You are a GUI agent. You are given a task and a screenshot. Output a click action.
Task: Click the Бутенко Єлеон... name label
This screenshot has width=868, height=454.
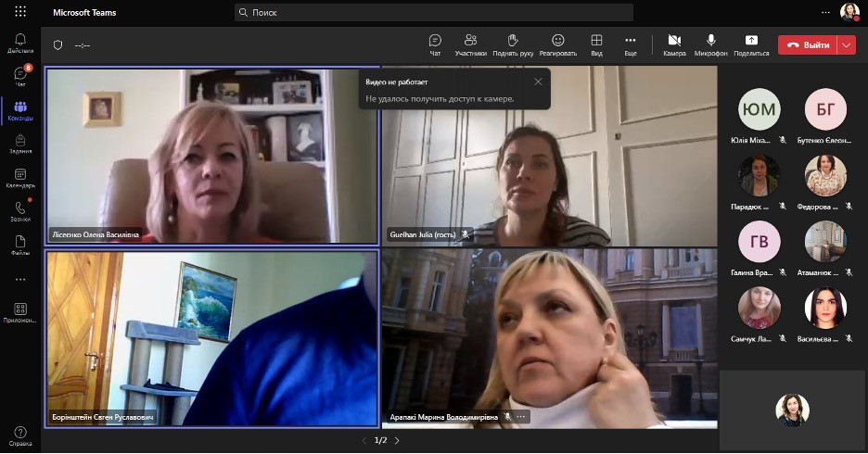[824, 140]
